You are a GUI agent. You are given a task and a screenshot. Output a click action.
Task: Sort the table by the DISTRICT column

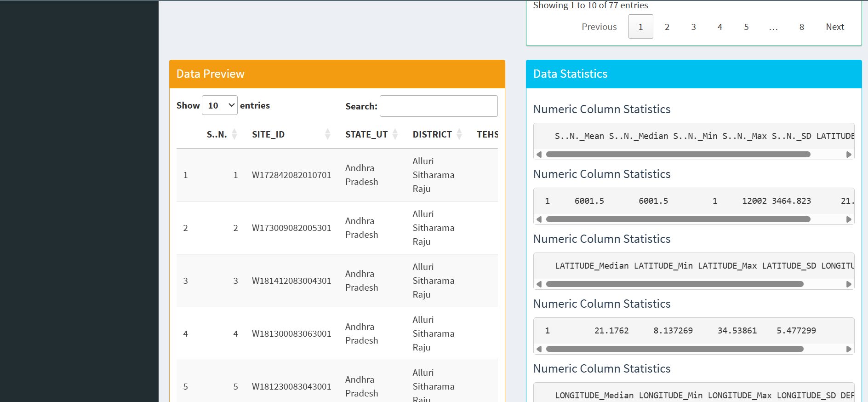click(459, 134)
